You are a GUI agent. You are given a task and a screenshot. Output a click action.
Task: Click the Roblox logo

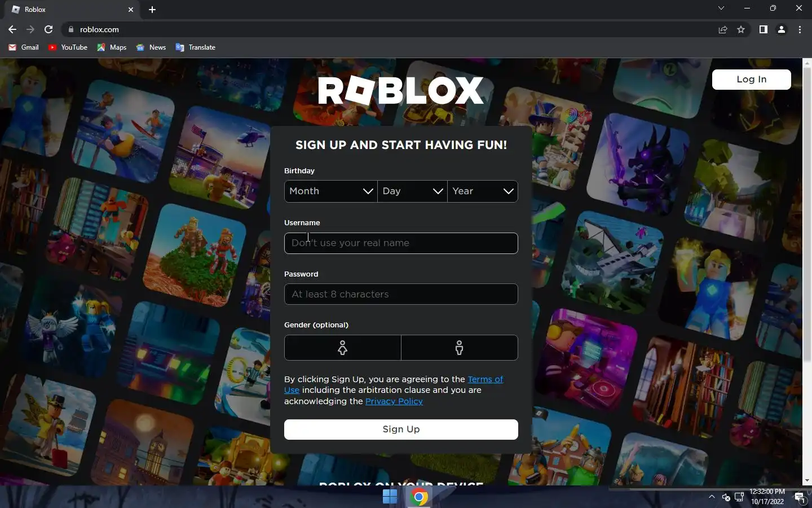click(401, 91)
